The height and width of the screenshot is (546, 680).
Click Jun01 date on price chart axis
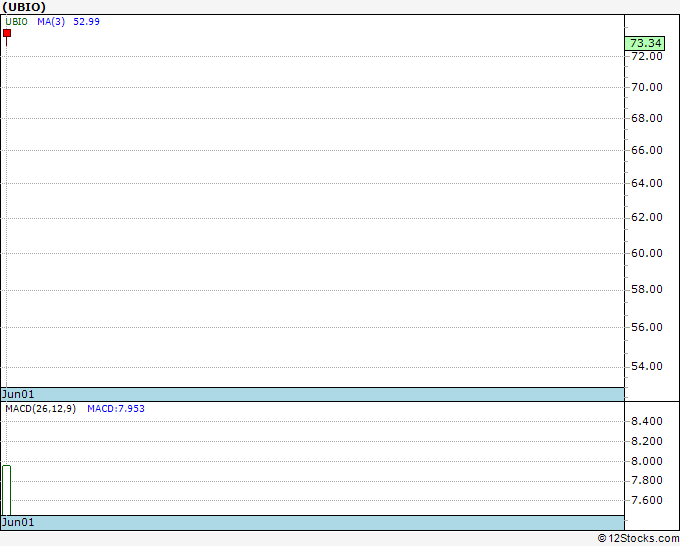(x=18, y=394)
